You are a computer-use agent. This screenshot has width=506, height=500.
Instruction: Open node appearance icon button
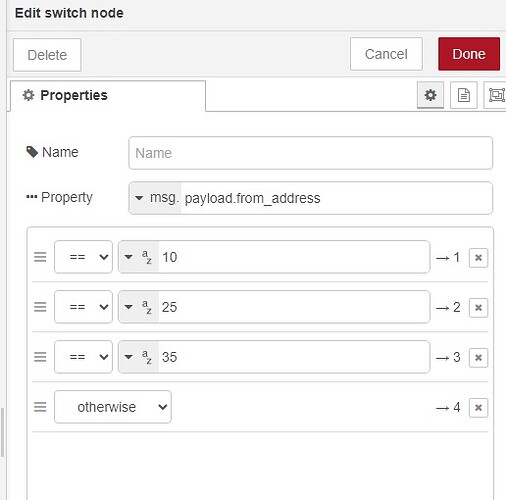pos(496,95)
